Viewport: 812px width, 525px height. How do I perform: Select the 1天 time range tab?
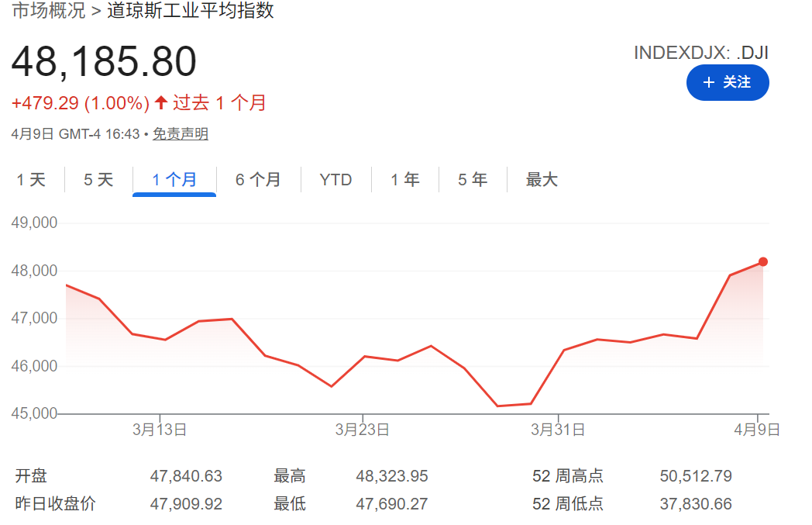[x=30, y=179]
